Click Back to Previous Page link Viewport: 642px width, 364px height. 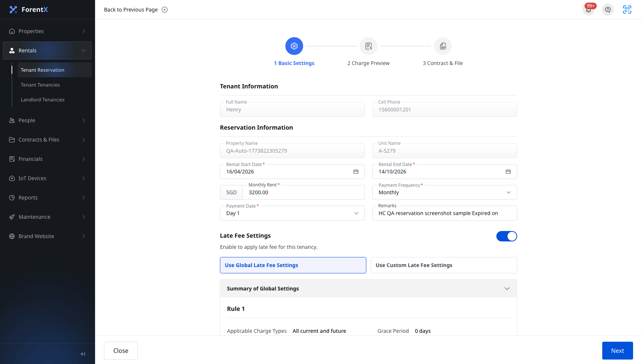[x=131, y=10]
